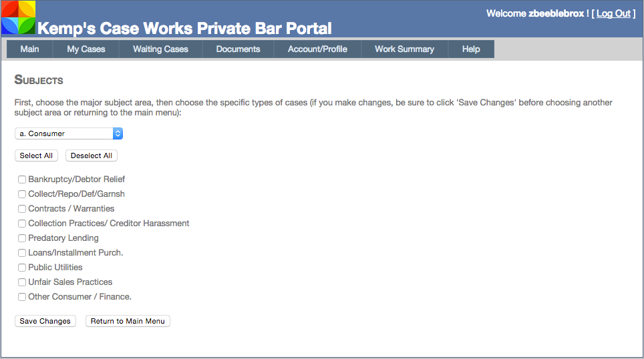View the Work Summary tab

[404, 49]
